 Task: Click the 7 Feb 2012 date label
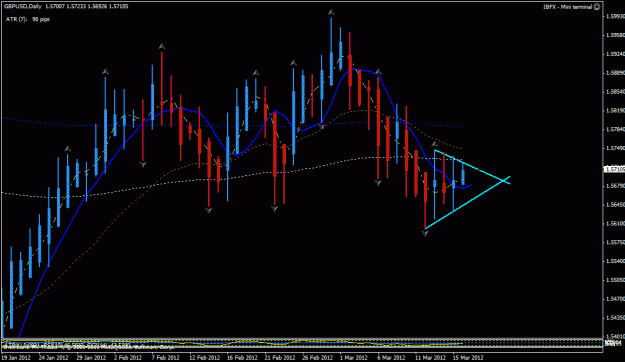coord(165,358)
